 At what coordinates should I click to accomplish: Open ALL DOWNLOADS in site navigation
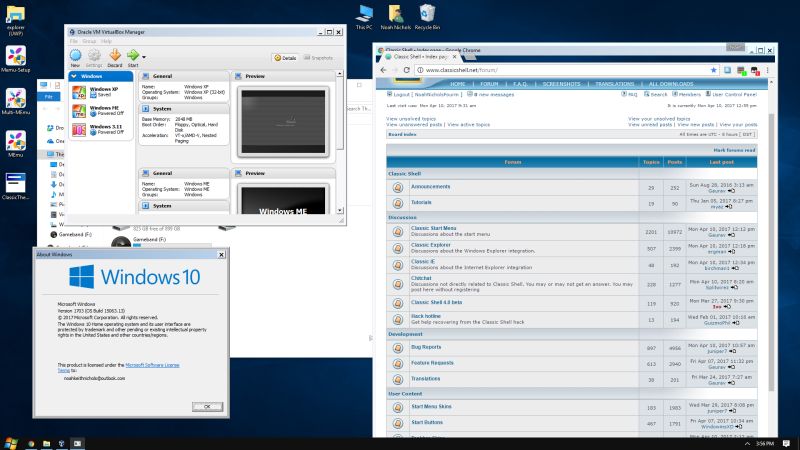(670, 84)
